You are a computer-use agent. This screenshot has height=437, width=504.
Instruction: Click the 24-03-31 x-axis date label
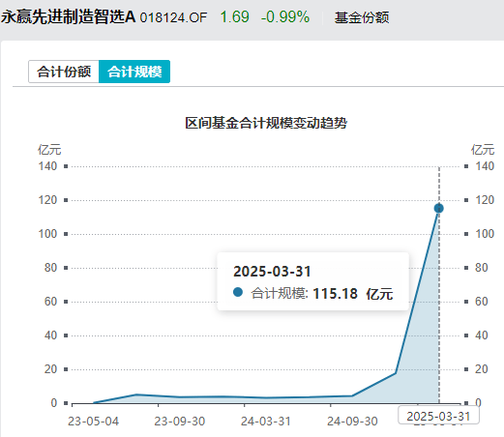click(266, 422)
